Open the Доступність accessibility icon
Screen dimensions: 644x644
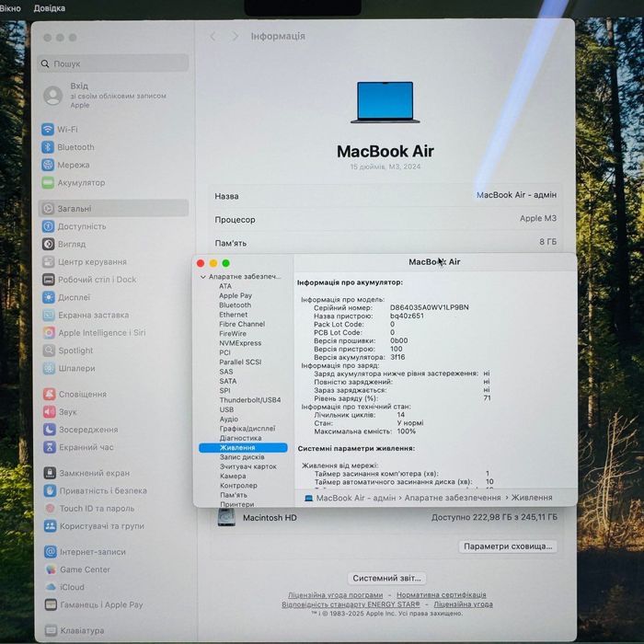pyautogui.click(x=48, y=226)
